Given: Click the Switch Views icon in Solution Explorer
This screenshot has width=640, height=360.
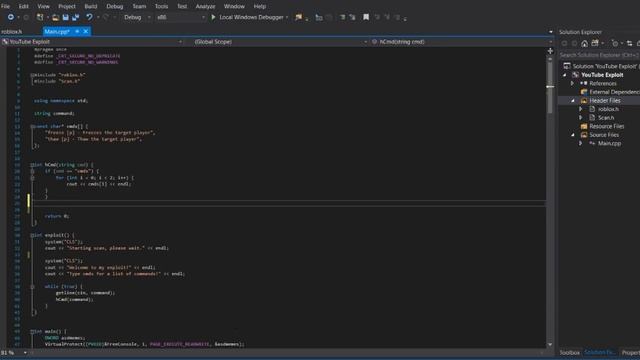Looking at the screenshot, I should click(x=595, y=43).
